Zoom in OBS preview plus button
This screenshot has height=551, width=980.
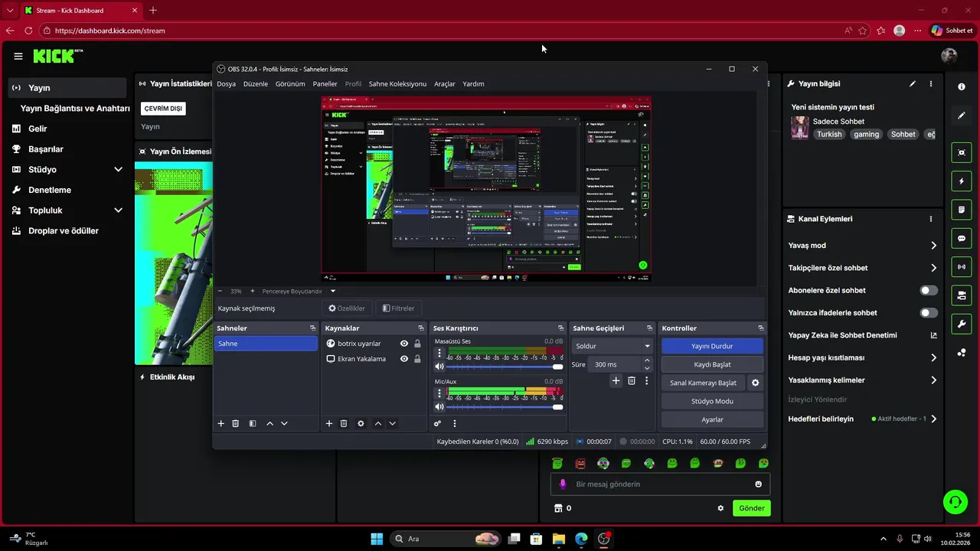(x=253, y=291)
